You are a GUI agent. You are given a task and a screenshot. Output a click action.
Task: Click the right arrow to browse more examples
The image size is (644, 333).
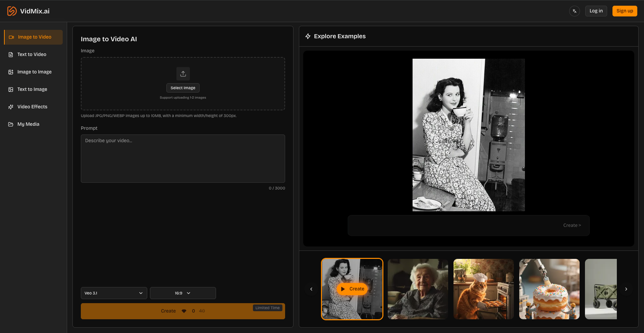tap(626, 289)
